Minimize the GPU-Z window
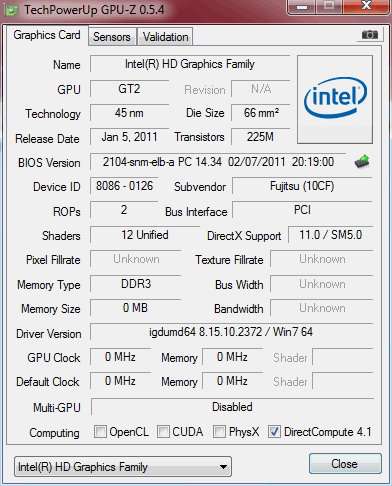Image resolution: width=392 pixels, height=486 pixels. click(302, 7)
